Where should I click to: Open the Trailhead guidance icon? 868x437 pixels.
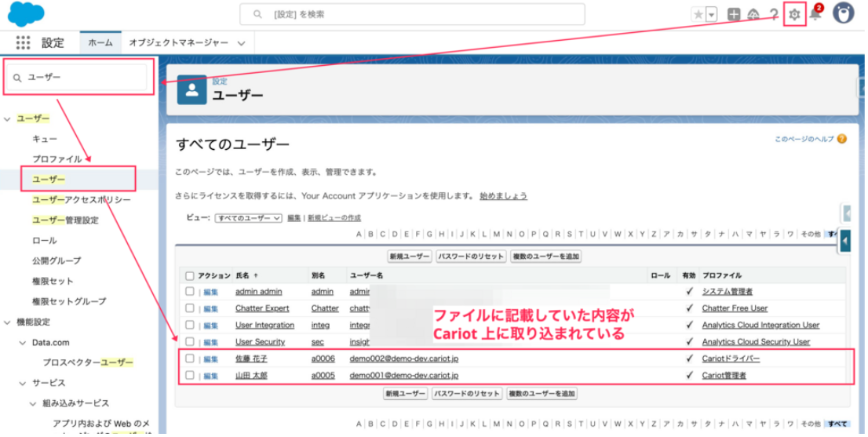(x=753, y=15)
